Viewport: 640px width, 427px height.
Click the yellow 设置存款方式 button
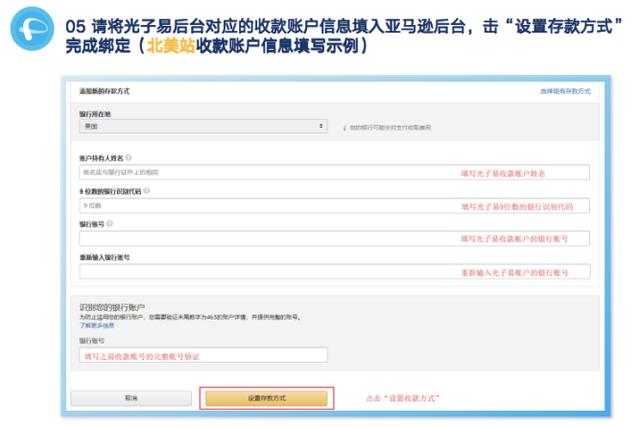(x=267, y=398)
